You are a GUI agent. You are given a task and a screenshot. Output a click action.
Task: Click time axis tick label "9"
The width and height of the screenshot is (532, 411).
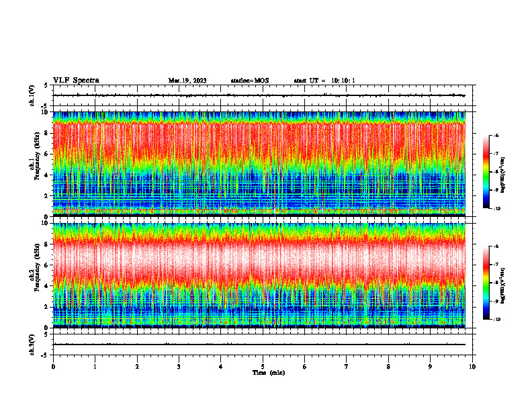tap(430, 367)
